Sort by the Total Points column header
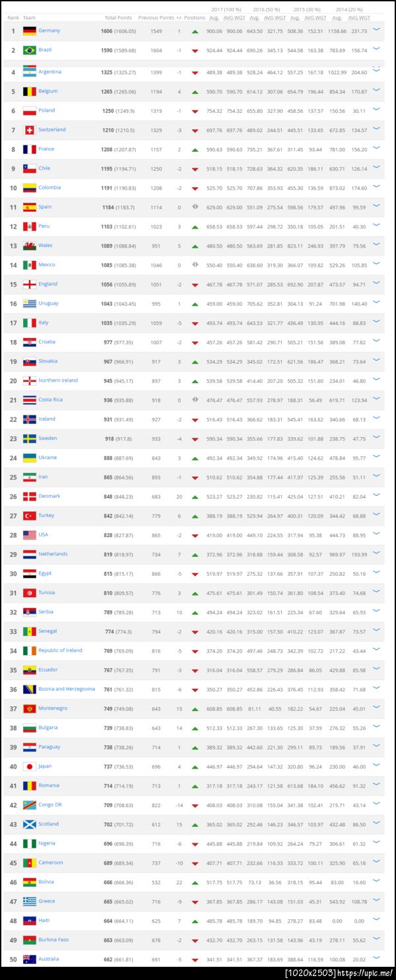 click(118, 17)
